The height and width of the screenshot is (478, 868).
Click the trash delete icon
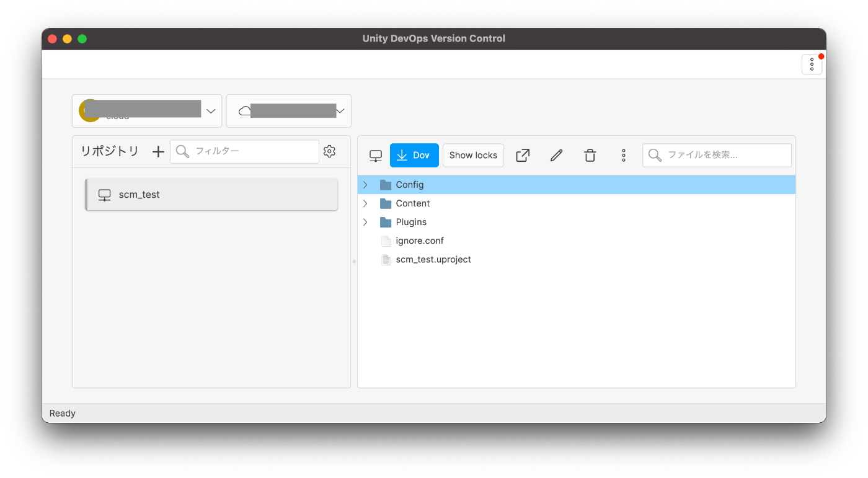point(590,156)
